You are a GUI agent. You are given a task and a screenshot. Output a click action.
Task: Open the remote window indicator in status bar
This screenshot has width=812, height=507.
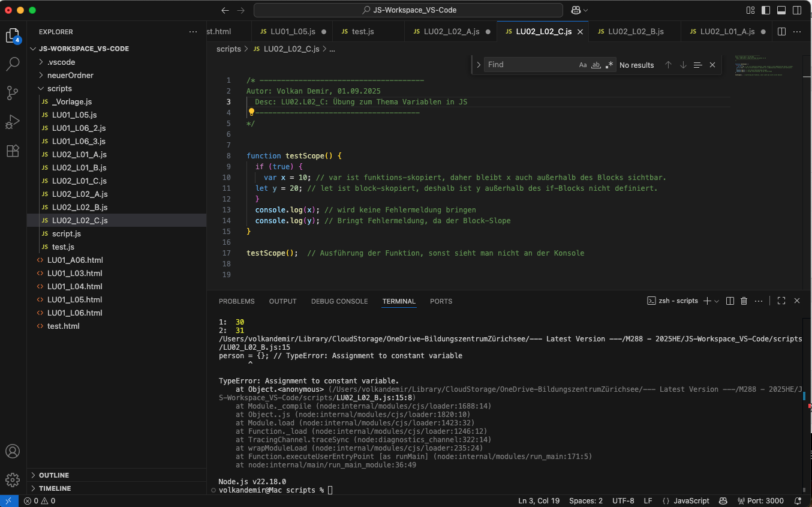[x=8, y=500]
